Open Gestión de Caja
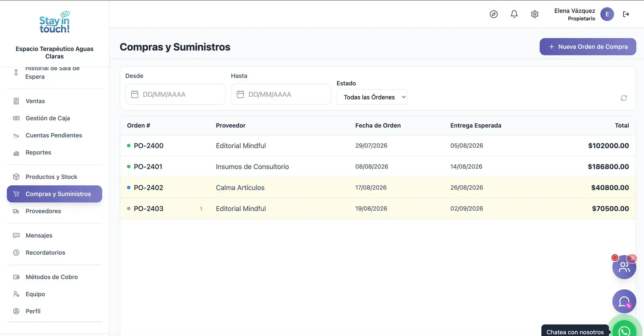Screen dimensions: 644x336 pyautogui.click(x=54, y=118)
